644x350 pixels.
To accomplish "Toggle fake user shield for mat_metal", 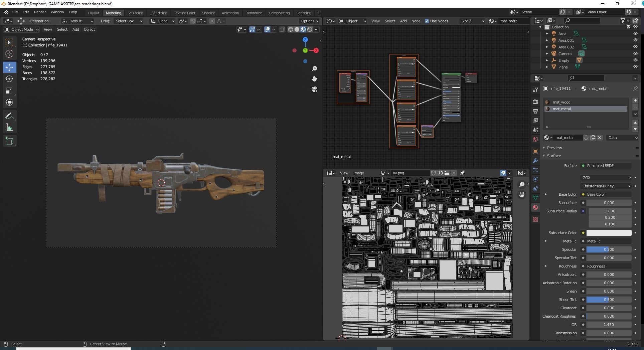I will pos(586,138).
